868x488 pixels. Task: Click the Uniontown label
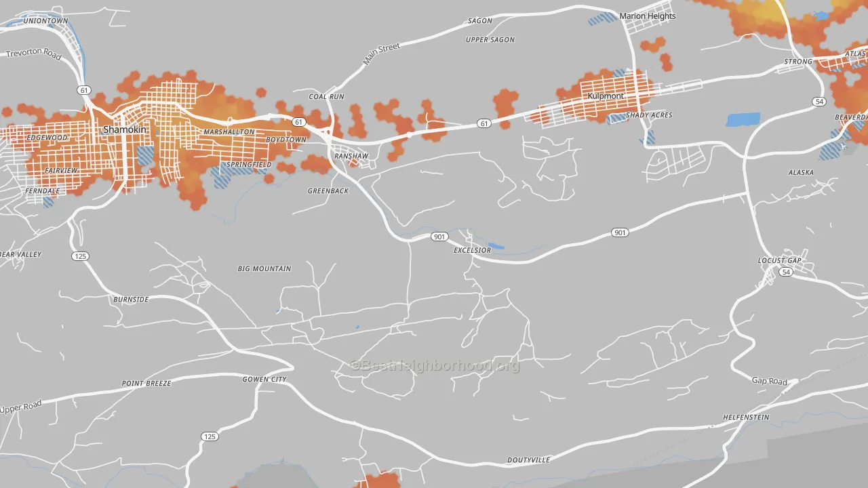[45, 21]
